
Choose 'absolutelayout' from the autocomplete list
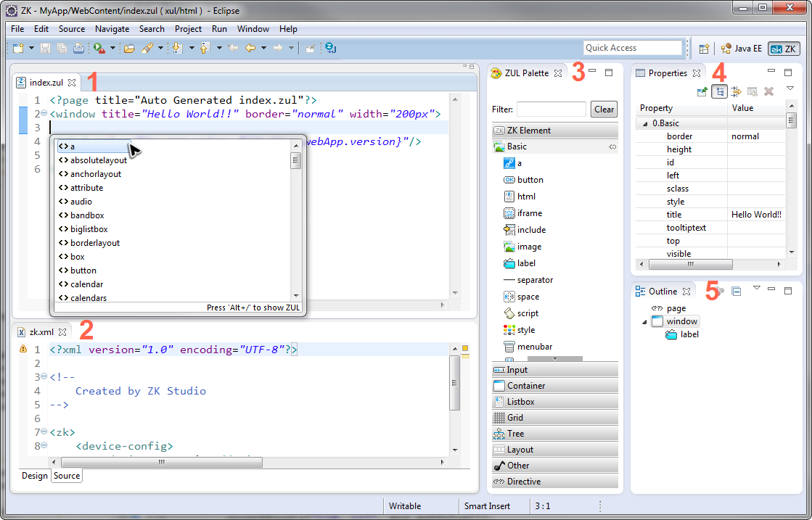99,160
